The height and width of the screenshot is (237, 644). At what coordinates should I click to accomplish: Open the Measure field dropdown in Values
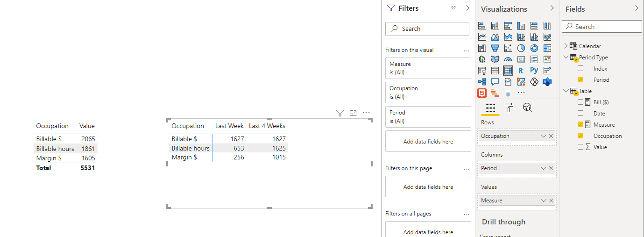pos(543,201)
